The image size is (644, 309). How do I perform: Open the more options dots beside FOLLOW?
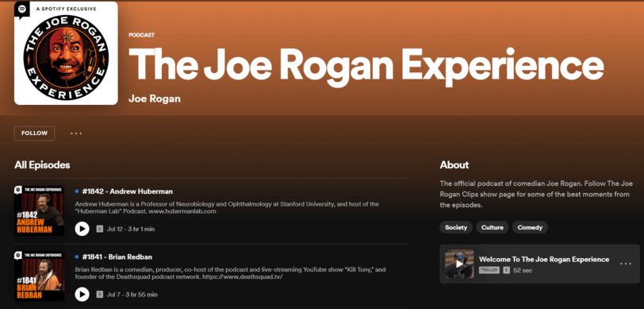point(76,133)
